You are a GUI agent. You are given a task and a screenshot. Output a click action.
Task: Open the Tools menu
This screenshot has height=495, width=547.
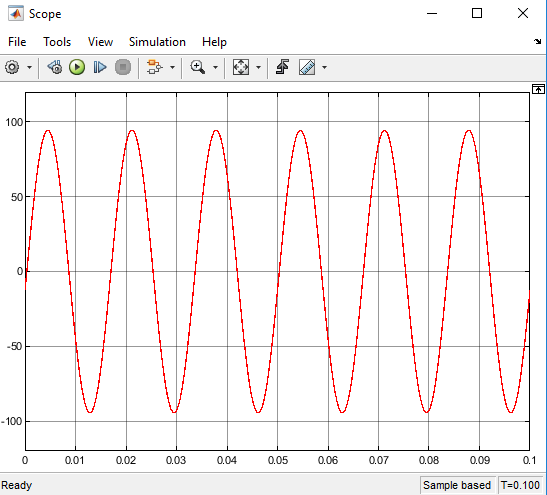[x=57, y=42]
